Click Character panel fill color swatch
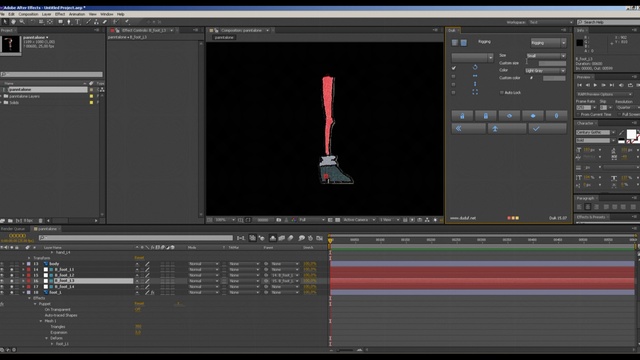The width and height of the screenshot is (640, 360). [631, 134]
